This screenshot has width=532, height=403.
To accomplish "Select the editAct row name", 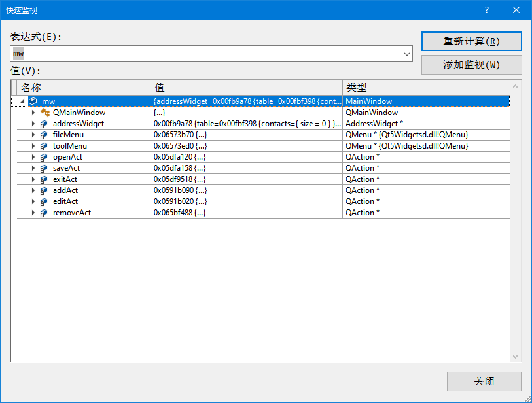I will [x=65, y=201].
